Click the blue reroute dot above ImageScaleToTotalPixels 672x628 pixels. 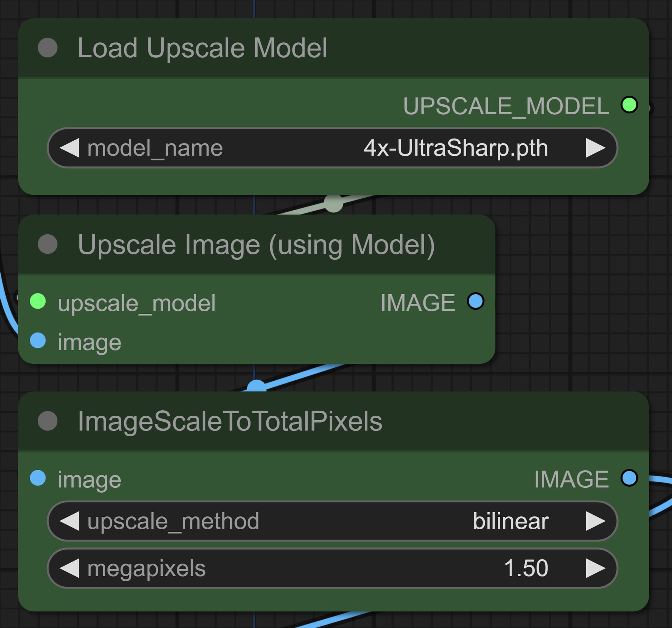click(257, 386)
